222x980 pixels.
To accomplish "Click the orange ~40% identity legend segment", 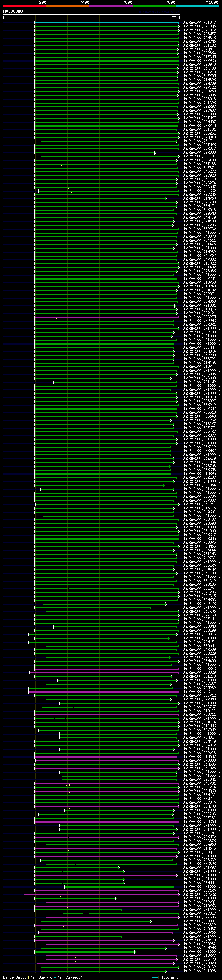I will click(x=68, y=6).
